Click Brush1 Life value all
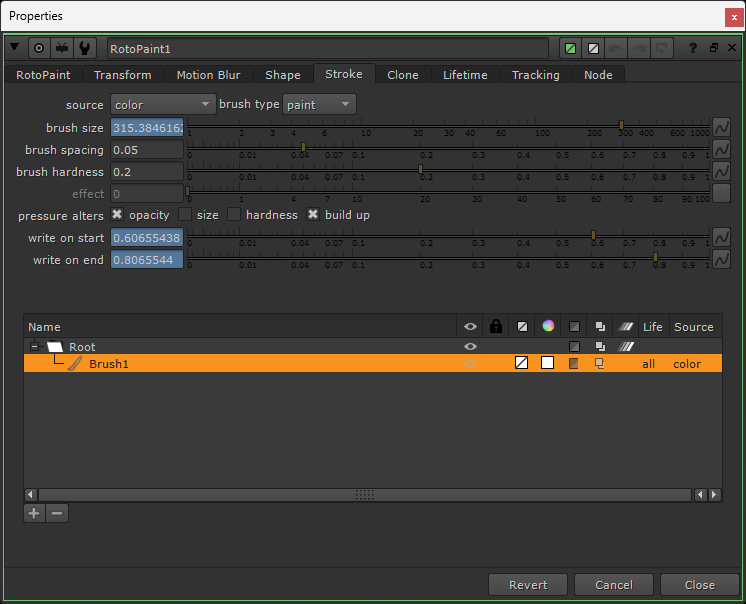The width and height of the screenshot is (746, 604). coord(648,364)
